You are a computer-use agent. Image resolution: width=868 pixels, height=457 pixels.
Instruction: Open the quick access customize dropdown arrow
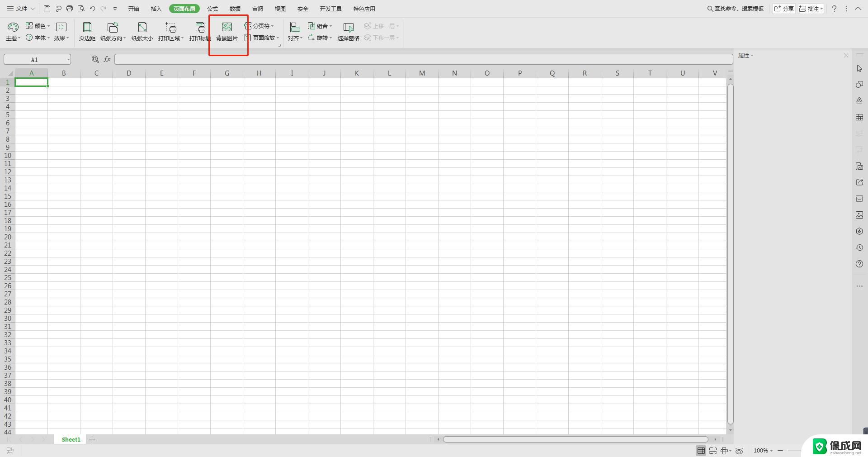(115, 9)
